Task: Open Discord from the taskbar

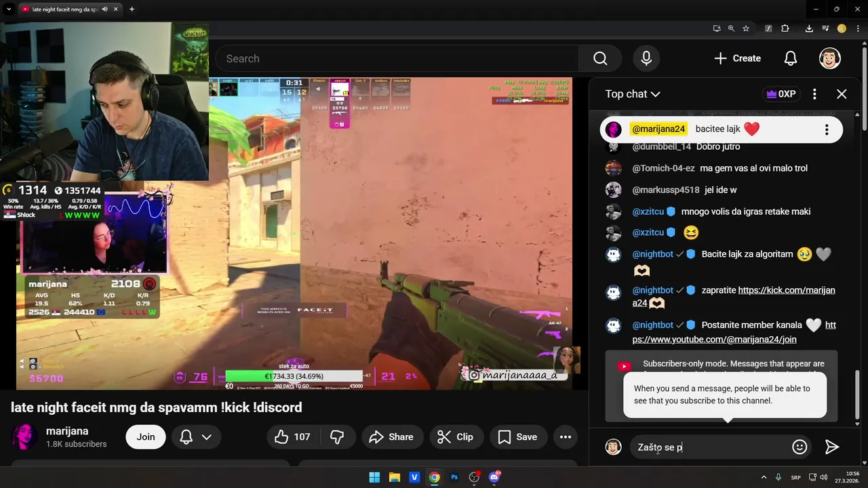Action: point(494,477)
